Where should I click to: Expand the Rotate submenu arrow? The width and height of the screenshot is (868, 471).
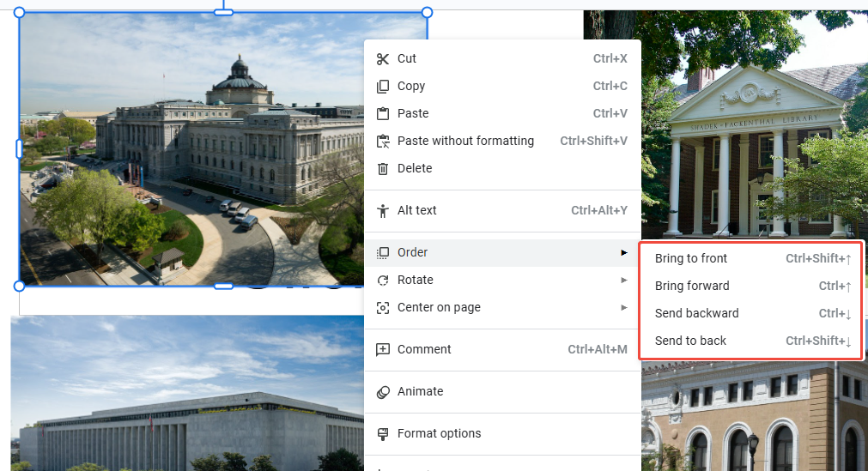point(624,281)
